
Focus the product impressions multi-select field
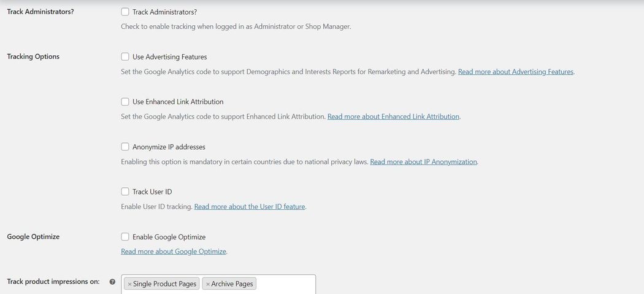click(x=285, y=284)
